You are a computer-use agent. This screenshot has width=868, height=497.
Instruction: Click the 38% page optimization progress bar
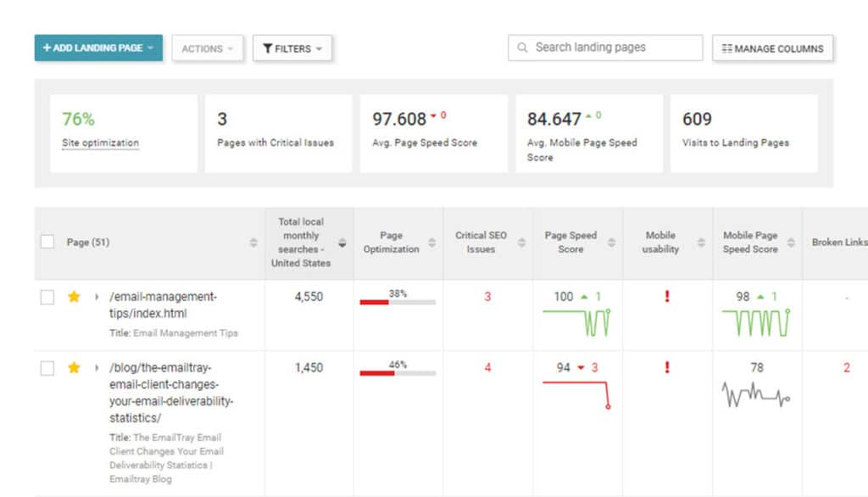point(397,301)
